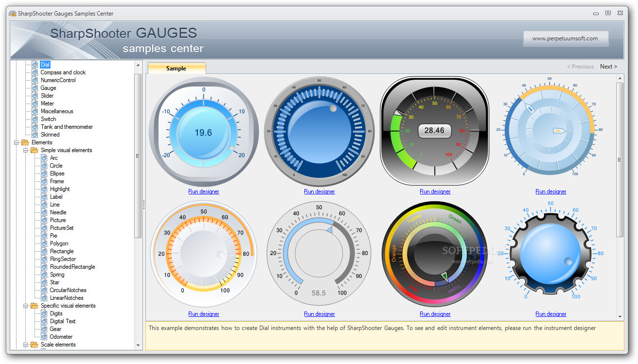Screen dimensions: 638x364
Task: Select the PictureSet tree item
Action: [x=62, y=228]
